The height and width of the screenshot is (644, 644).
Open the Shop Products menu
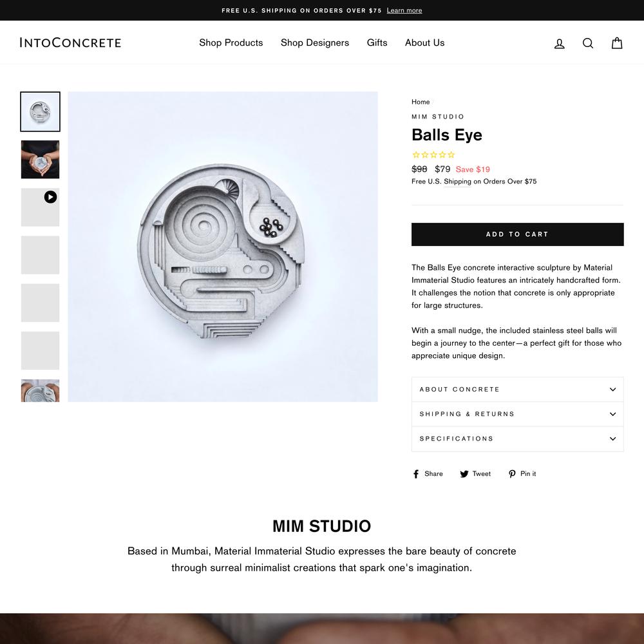[x=231, y=43]
